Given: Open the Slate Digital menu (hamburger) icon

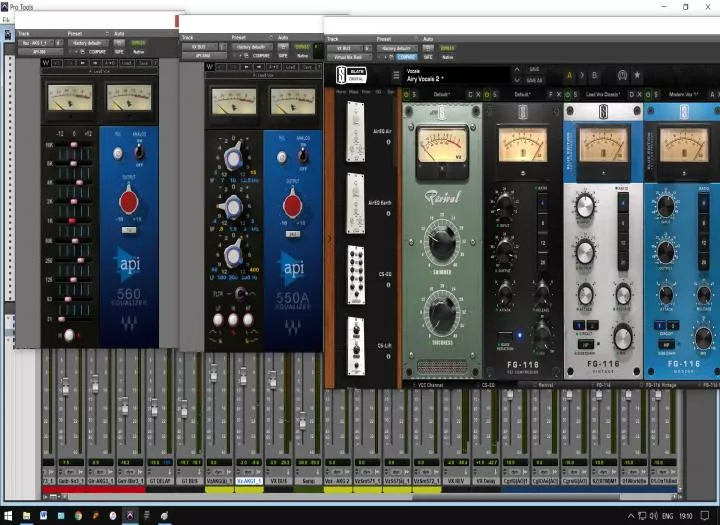Looking at the screenshot, I should point(396,75).
